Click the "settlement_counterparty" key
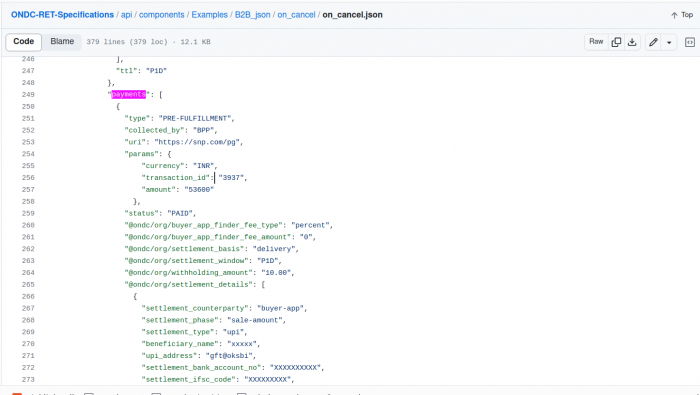 pyautogui.click(x=195, y=308)
